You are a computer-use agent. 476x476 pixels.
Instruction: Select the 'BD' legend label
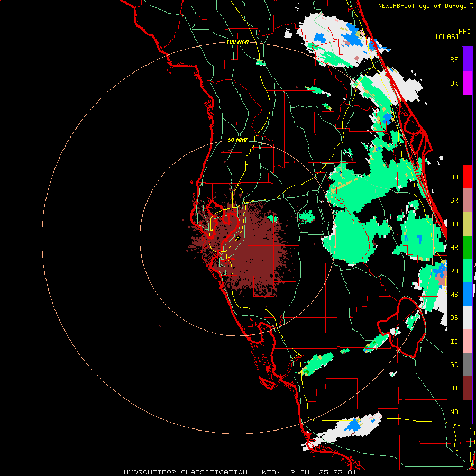454,224
